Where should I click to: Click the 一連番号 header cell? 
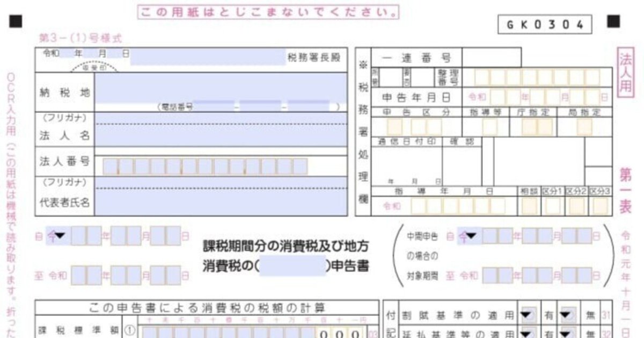pos(416,58)
